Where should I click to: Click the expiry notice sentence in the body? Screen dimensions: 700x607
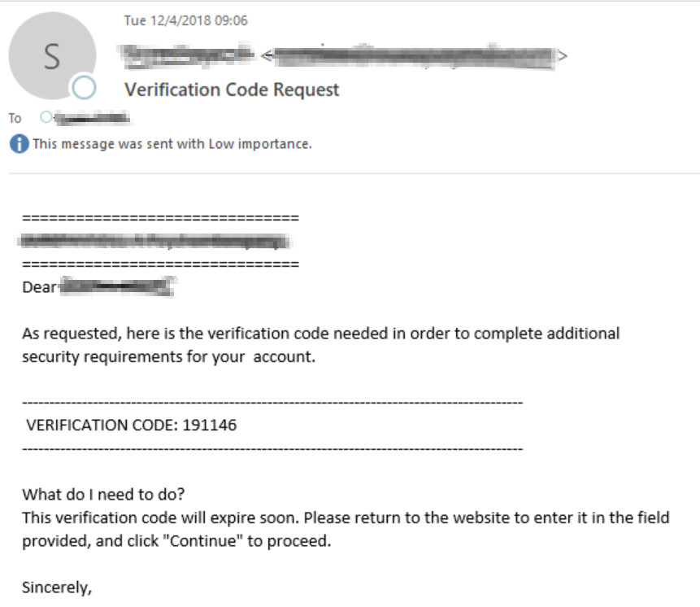163,517
